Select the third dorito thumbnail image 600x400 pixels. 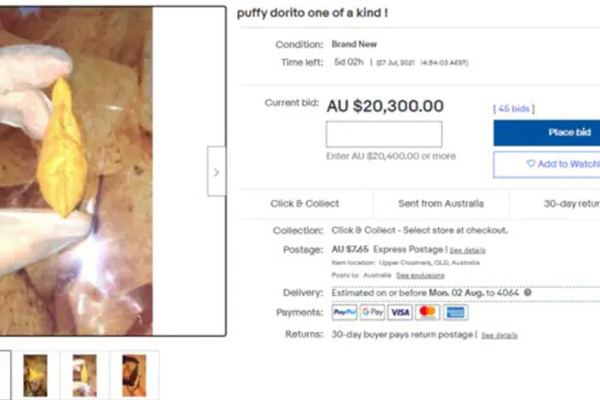tap(85, 375)
